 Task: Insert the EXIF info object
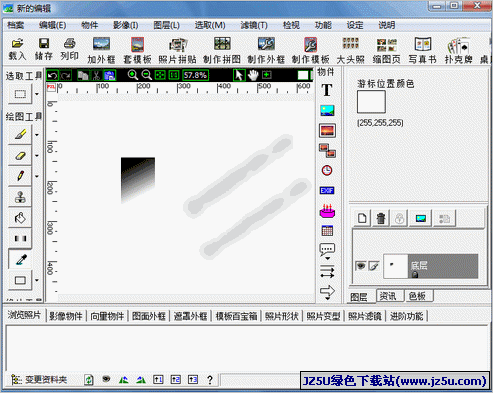[327, 190]
